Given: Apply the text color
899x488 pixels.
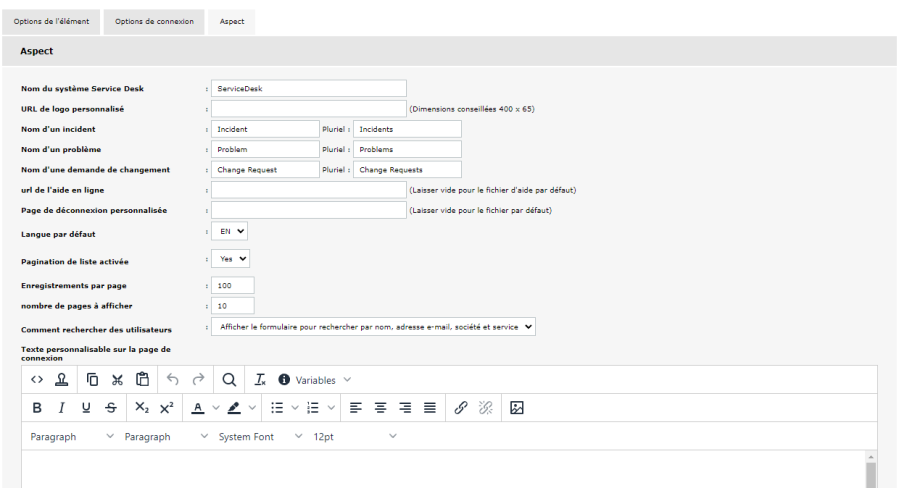Looking at the screenshot, I should point(198,408).
